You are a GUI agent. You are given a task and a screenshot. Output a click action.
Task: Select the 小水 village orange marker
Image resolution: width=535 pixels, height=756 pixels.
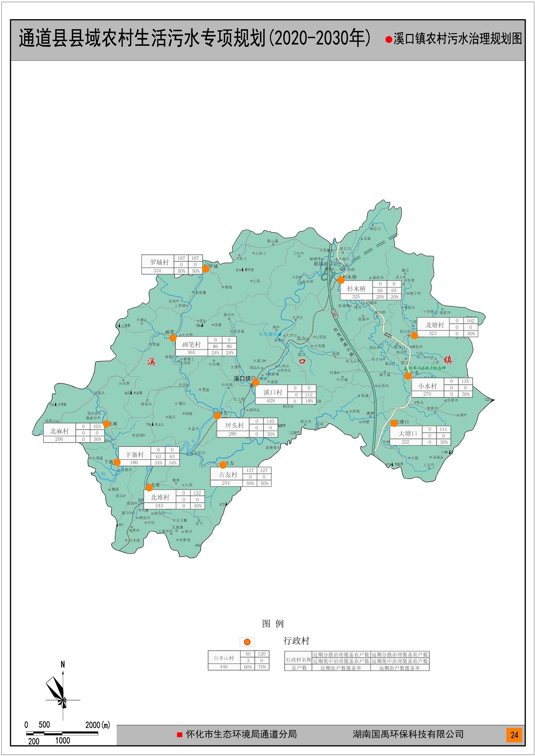coord(408,376)
